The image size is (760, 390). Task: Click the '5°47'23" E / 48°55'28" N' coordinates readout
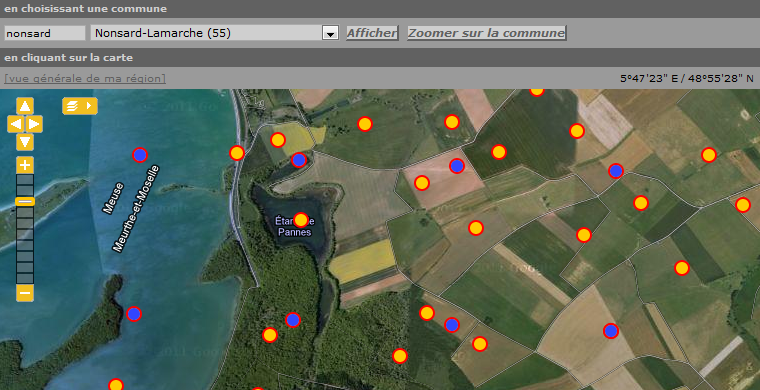point(687,78)
